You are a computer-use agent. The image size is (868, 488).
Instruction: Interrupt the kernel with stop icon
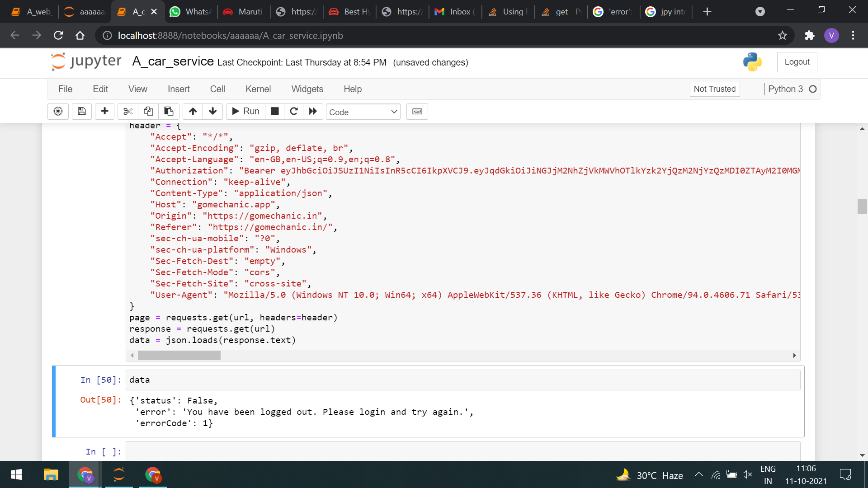tap(274, 111)
